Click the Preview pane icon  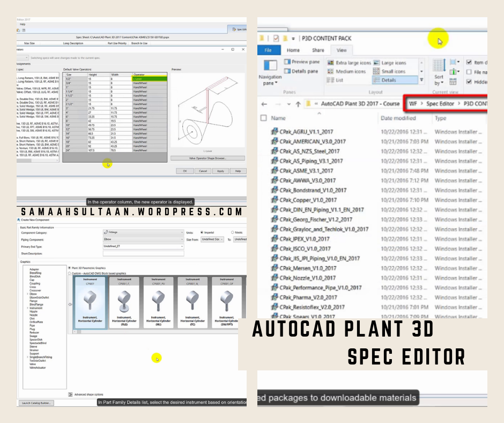[287, 62]
